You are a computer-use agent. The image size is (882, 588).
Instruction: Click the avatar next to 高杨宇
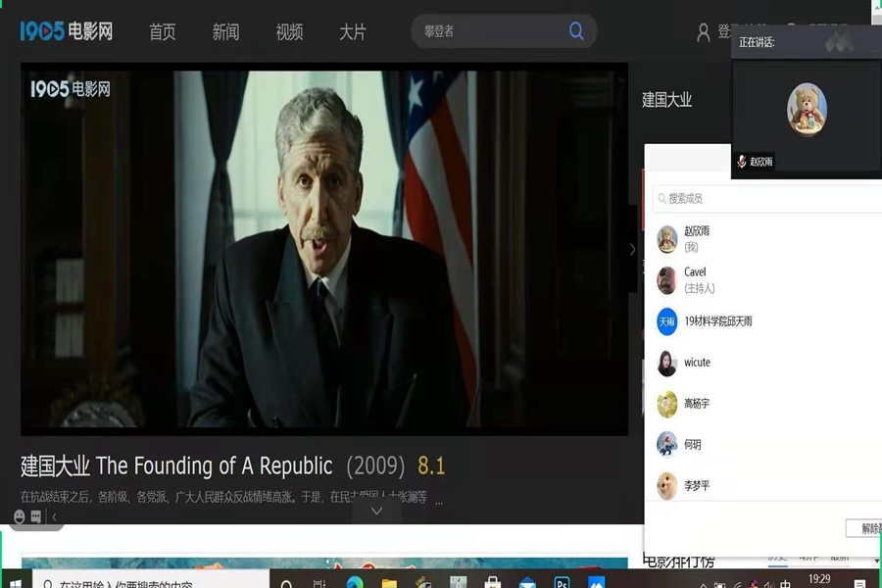pyautogui.click(x=667, y=404)
